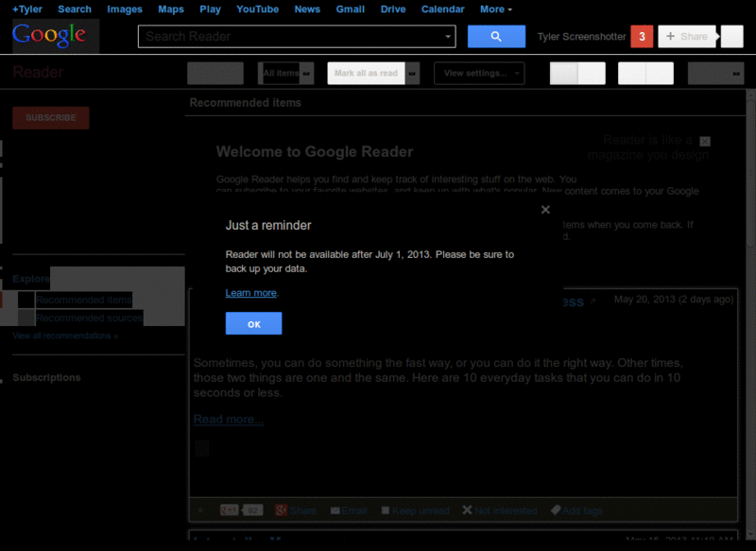This screenshot has width=756, height=551.
Task: Open +Tyler in the Google bar
Action: (27, 9)
